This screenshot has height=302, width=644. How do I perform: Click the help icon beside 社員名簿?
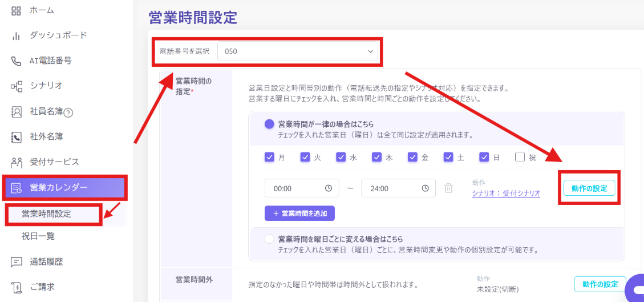coord(68,112)
